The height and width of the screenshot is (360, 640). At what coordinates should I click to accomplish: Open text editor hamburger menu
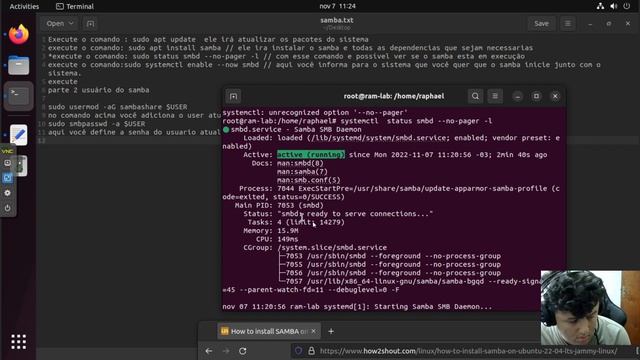click(567, 24)
